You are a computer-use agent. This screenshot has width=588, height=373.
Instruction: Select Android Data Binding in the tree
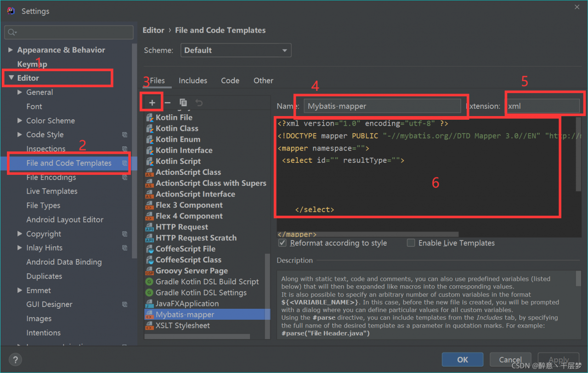[64, 262]
